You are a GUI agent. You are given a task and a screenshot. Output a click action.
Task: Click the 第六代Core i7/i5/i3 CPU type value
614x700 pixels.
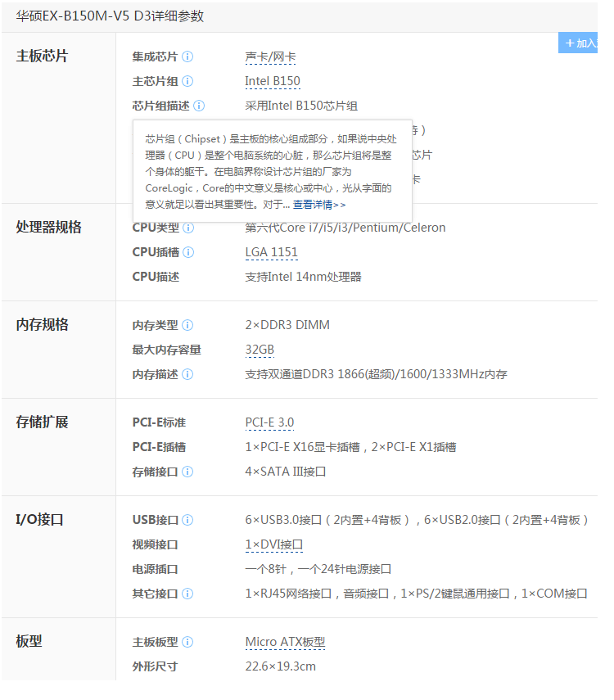tap(345, 228)
